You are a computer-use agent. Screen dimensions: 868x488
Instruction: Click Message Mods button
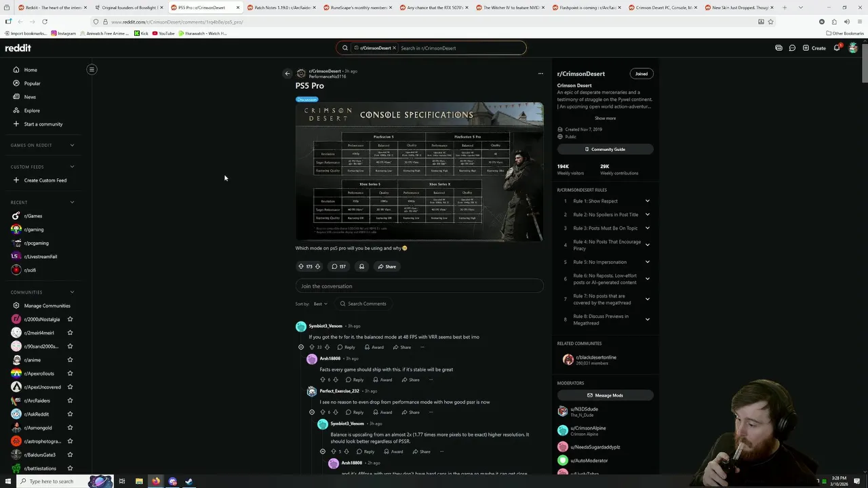[606, 395]
